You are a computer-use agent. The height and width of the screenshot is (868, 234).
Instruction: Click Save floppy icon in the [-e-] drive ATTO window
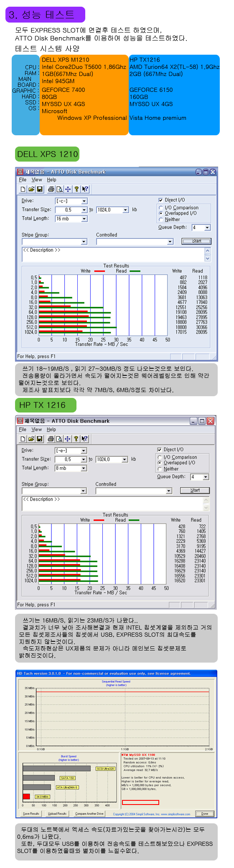[x=40, y=439]
